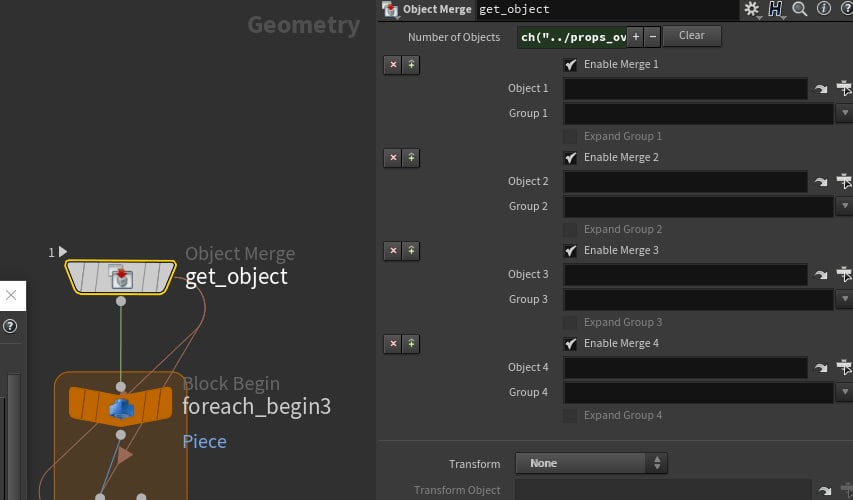Open the node info icon
This screenshot has width=853, height=500.
pyautogui.click(x=824, y=8)
